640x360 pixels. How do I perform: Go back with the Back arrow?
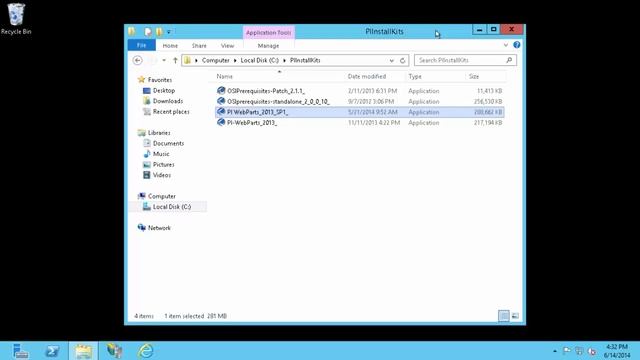(x=138, y=60)
